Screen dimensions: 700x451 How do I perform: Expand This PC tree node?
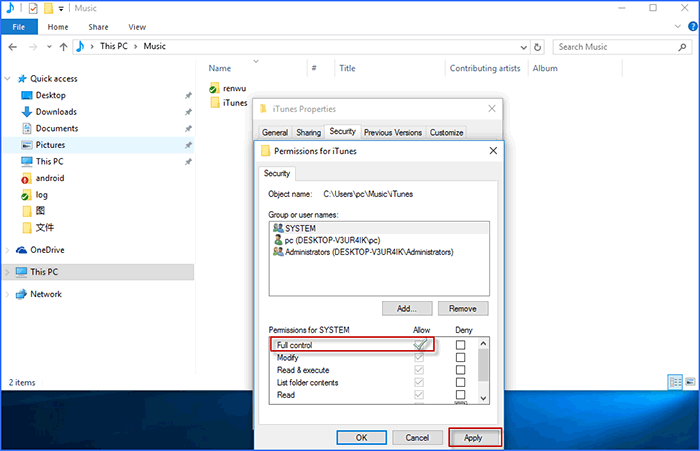point(8,272)
